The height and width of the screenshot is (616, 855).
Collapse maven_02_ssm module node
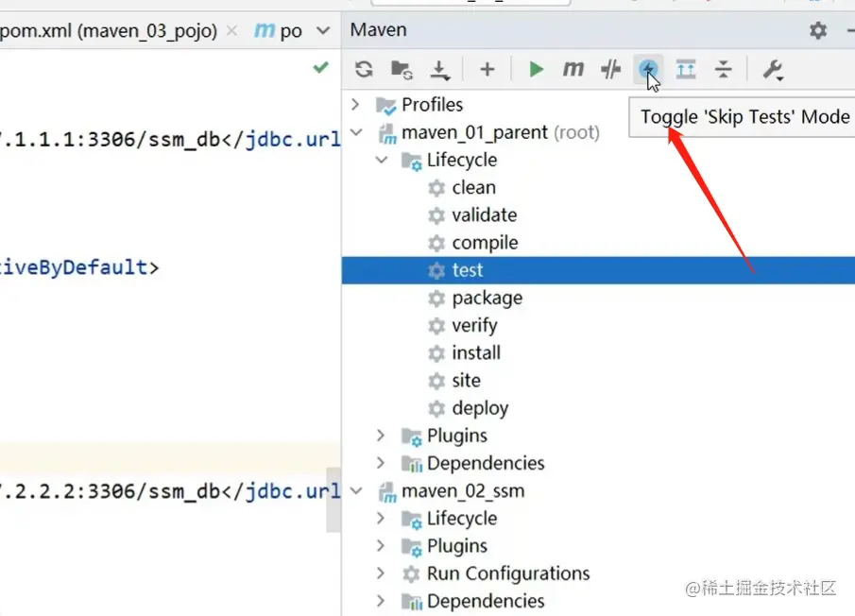356,490
